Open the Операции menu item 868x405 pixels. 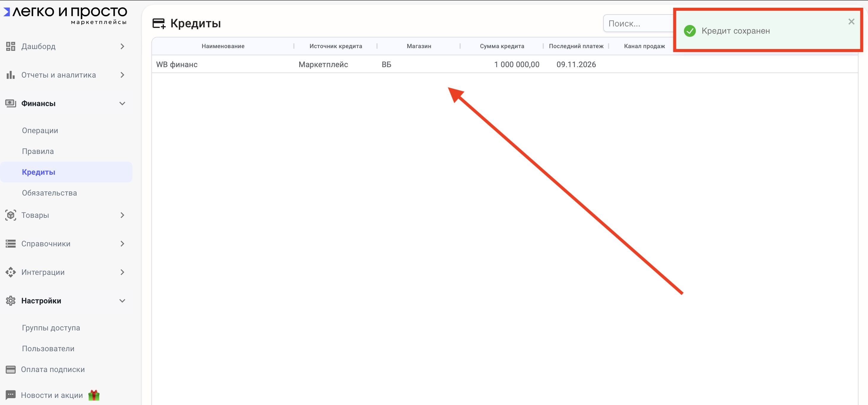click(40, 130)
